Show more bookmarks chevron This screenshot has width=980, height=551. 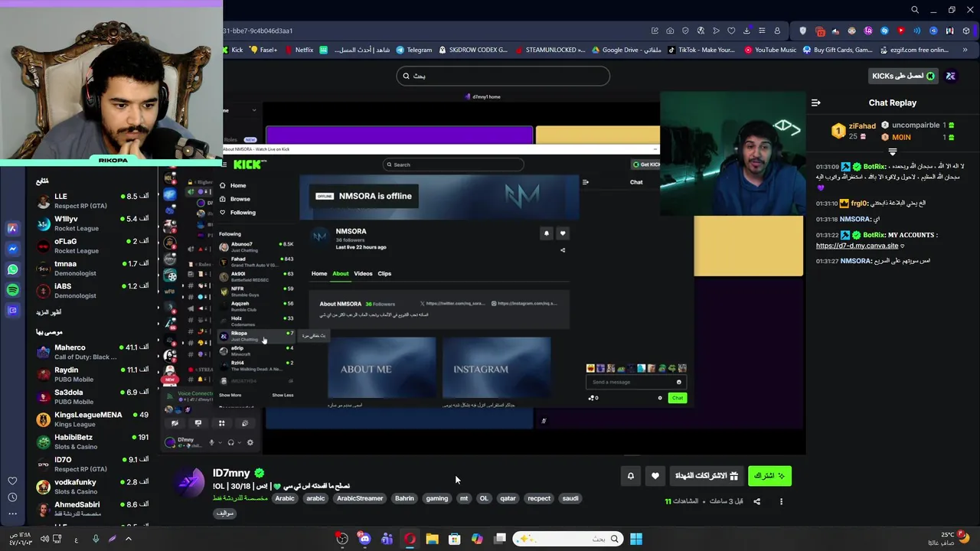[x=965, y=50]
